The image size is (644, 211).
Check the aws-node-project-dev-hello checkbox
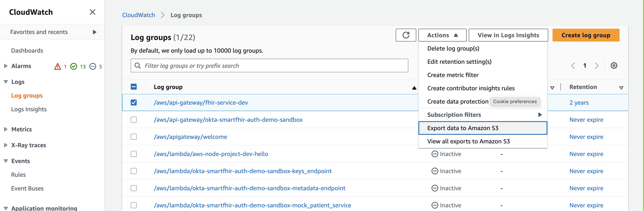click(134, 154)
